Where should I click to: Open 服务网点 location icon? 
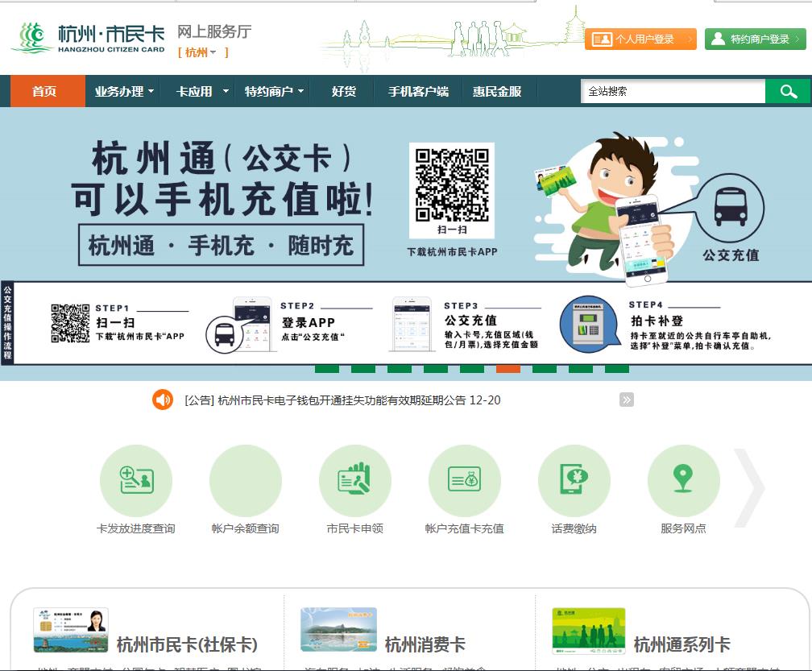(x=684, y=481)
